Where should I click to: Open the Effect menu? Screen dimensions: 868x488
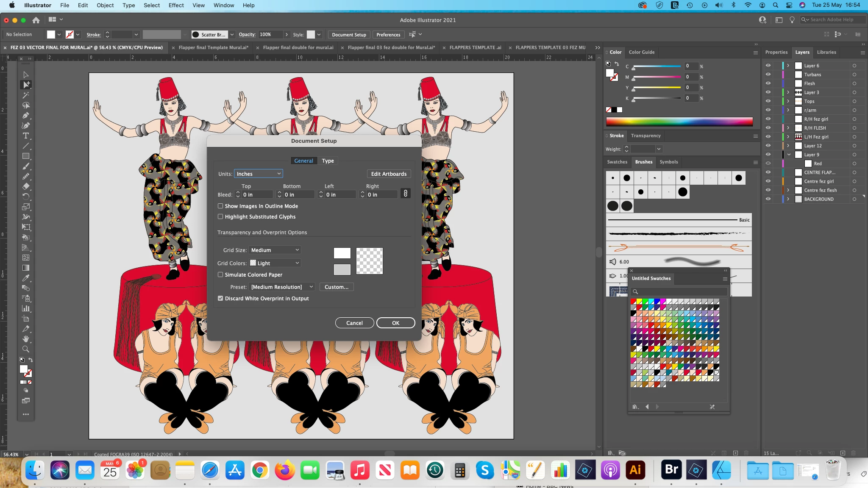click(176, 5)
